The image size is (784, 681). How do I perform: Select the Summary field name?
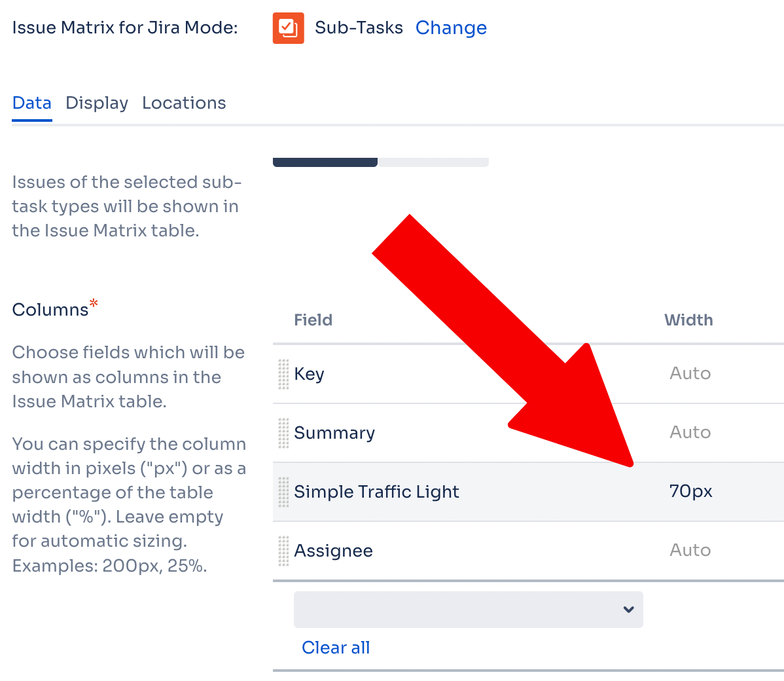point(334,433)
